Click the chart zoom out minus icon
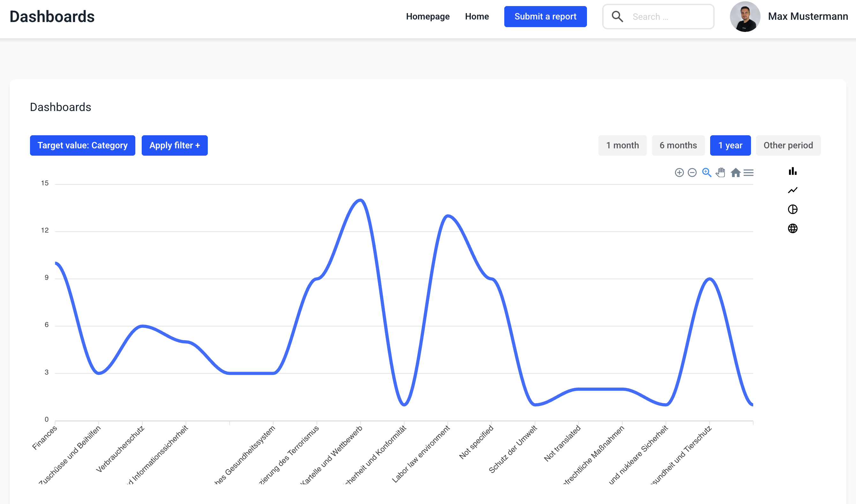856x504 pixels. pyautogui.click(x=692, y=173)
